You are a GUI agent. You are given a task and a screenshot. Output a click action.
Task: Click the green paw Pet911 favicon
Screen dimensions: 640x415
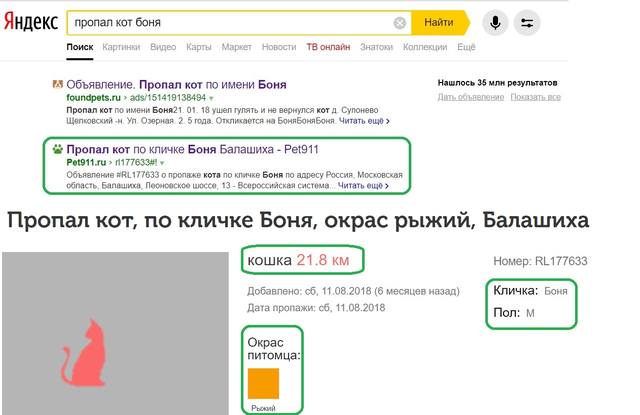pos(58,149)
